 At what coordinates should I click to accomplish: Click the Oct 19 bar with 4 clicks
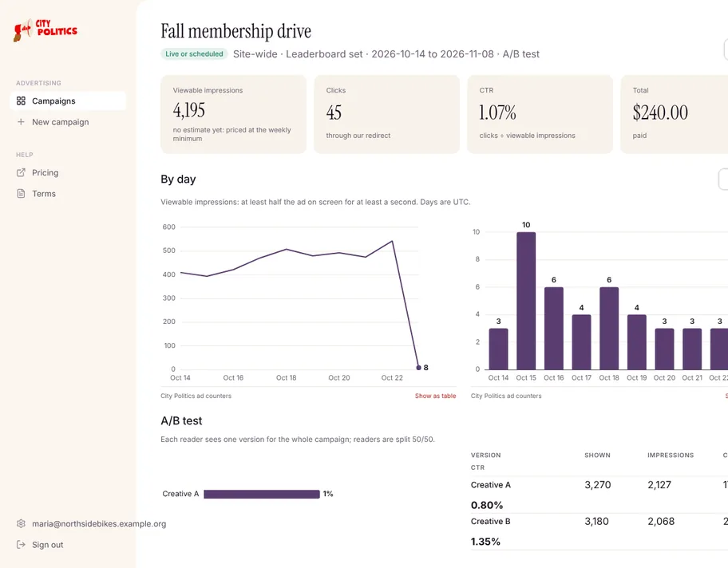636,342
